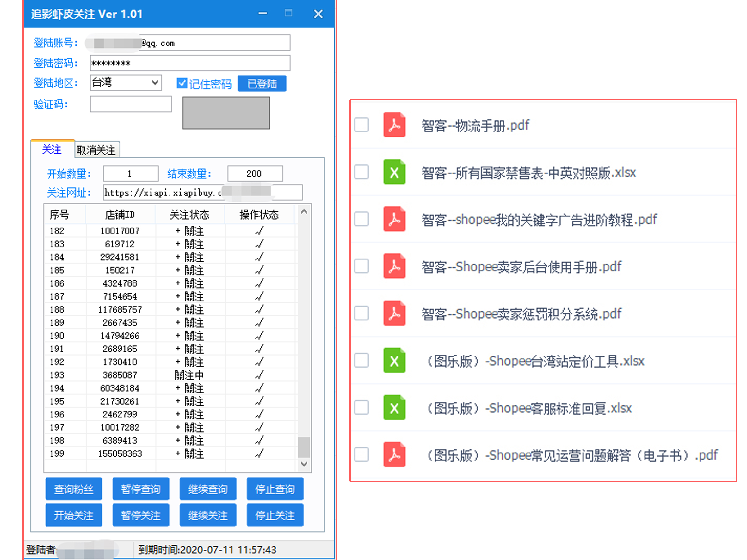
Task: Click the gray captcha image box
Action: [226, 113]
